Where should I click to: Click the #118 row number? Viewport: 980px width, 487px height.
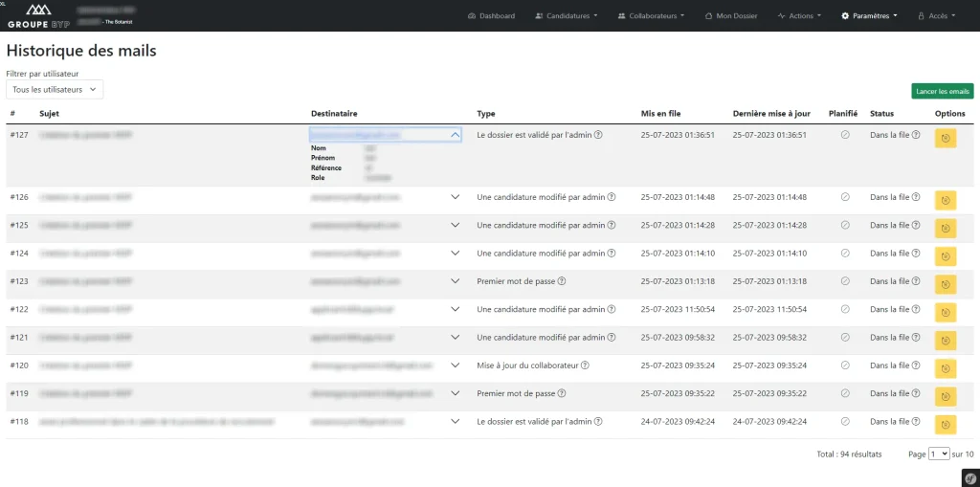19,421
